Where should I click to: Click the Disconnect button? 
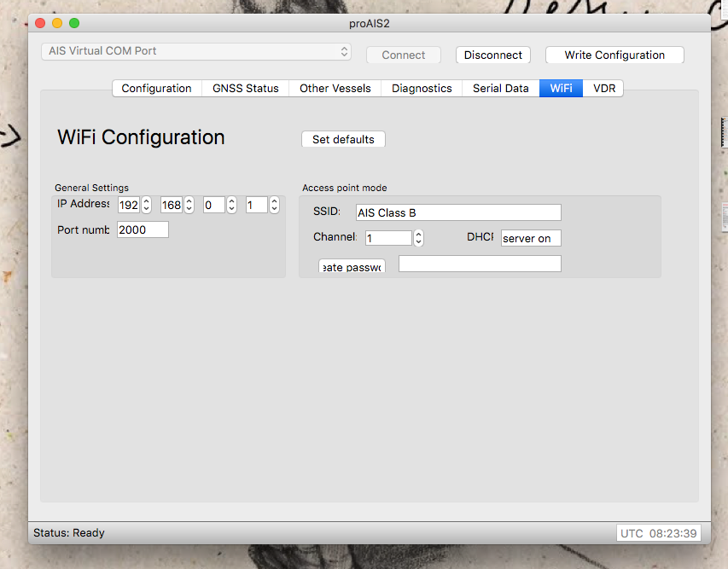point(493,55)
